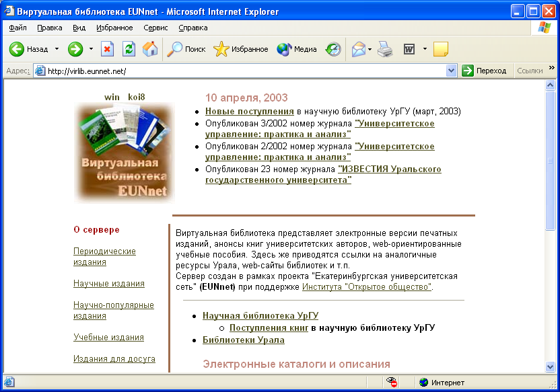Follow the Института "Открытое общество" link
Viewport: 560px width, 392px height.
pyautogui.click(x=367, y=287)
